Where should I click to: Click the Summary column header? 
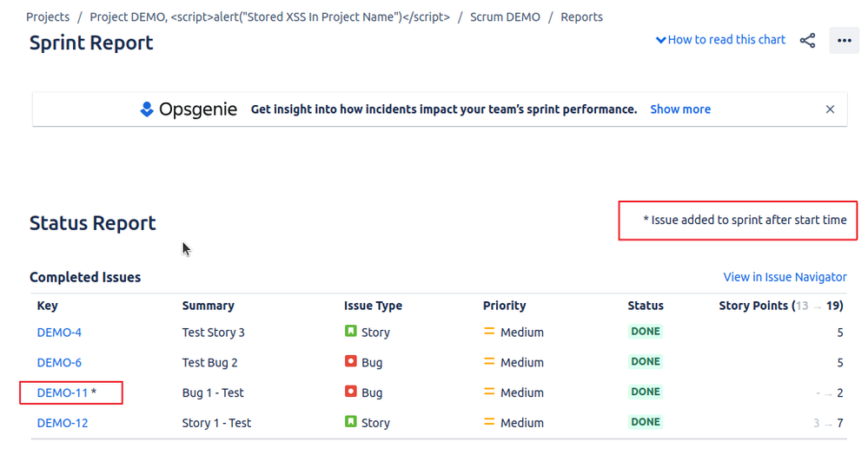pyautogui.click(x=209, y=306)
